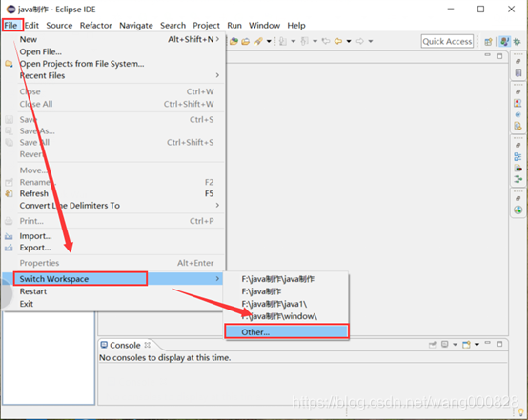Viewport: 528px width, 420px height.
Task: Click the Pin Console icon
Action: (433, 344)
